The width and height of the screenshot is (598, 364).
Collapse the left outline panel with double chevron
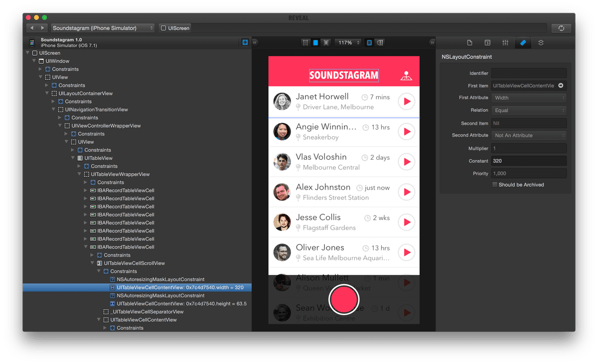point(255,43)
